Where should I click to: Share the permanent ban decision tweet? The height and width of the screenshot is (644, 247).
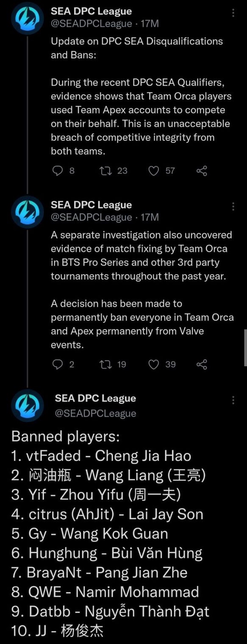pyautogui.click(x=202, y=364)
